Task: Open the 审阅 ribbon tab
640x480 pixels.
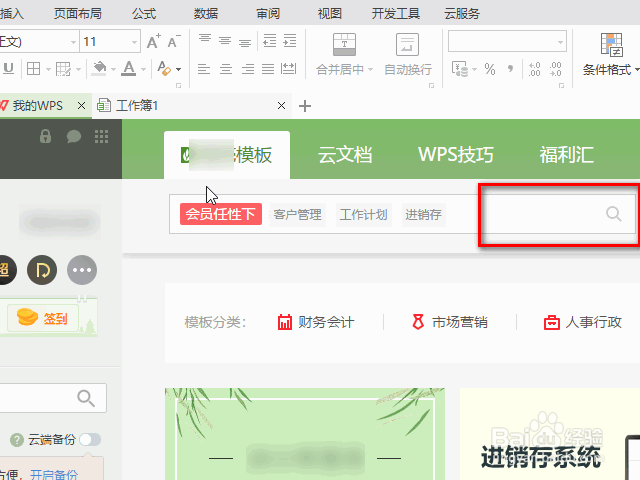Action: (268, 13)
